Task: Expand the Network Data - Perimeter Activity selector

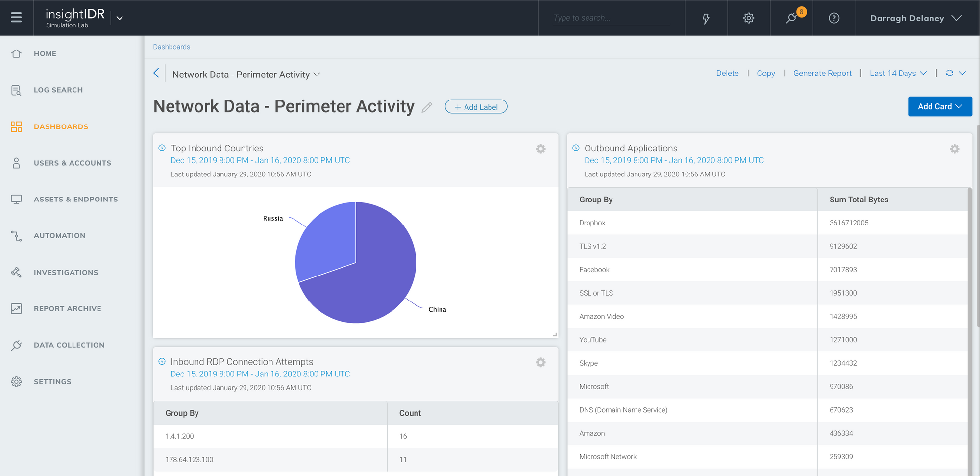Action: 246,75
